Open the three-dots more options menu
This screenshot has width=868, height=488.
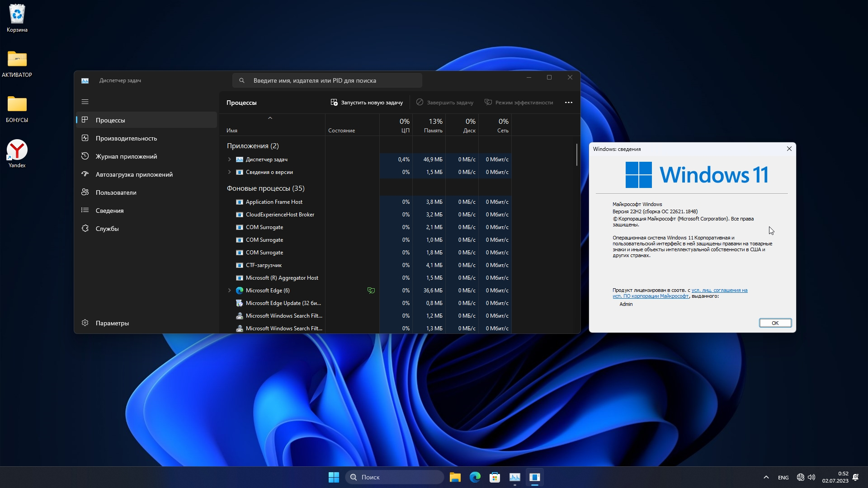(568, 103)
